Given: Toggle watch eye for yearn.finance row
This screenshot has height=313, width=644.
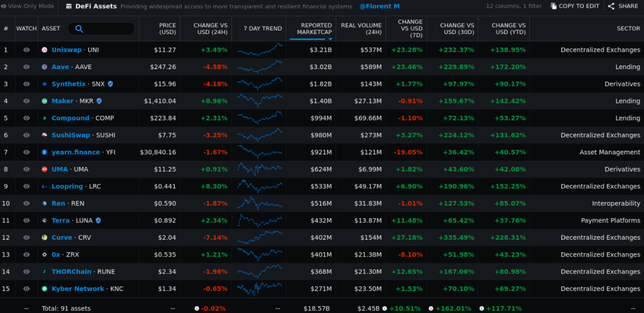Looking at the screenshot, I should pyautogui.click(x=26, y=152).
